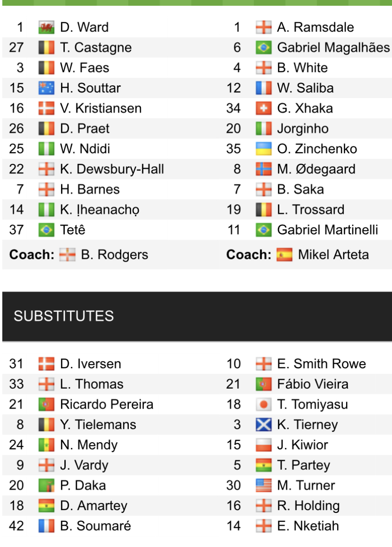This screenshot has width=392, height=547.
Task: Open coach B. Rodgers' profile
Action: click(x=114, y=255)
